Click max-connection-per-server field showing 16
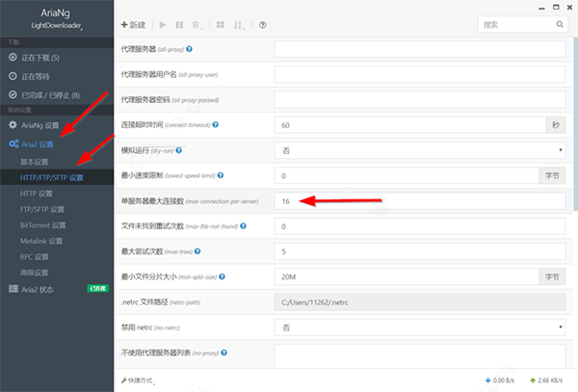578x392 pixels. click(x=419, y=200)
